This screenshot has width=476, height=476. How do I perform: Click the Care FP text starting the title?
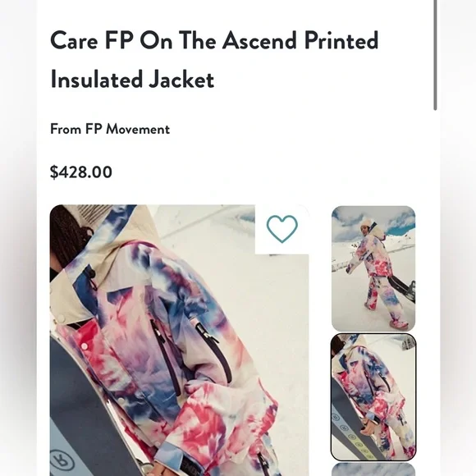(92, 40)
